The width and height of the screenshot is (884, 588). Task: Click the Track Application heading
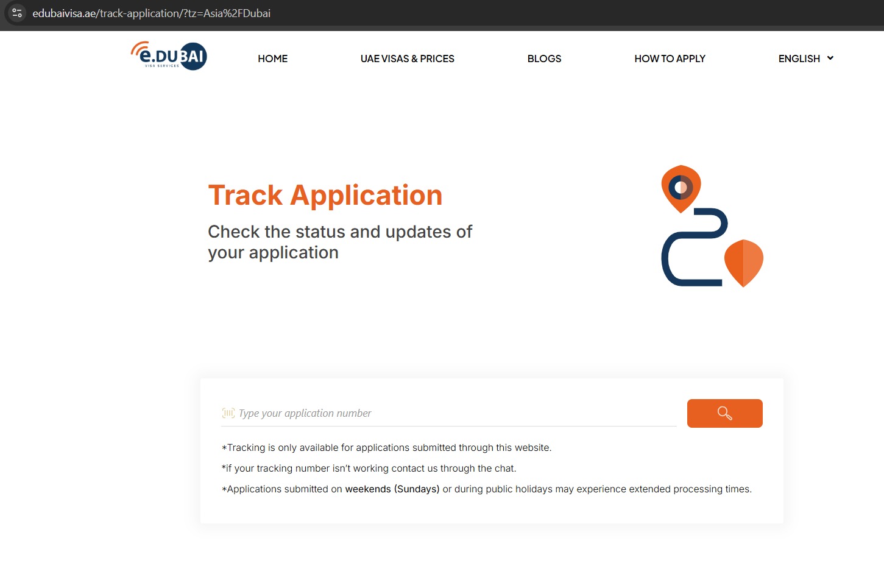coord(325,195)
